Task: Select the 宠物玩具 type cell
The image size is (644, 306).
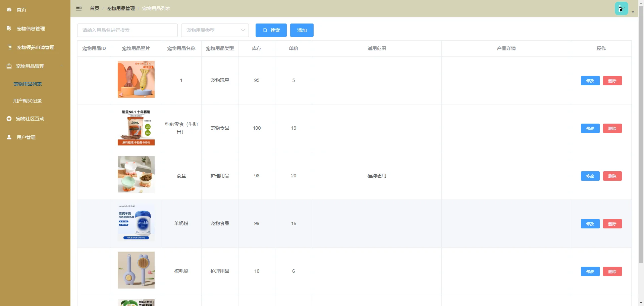Action: 220,81
